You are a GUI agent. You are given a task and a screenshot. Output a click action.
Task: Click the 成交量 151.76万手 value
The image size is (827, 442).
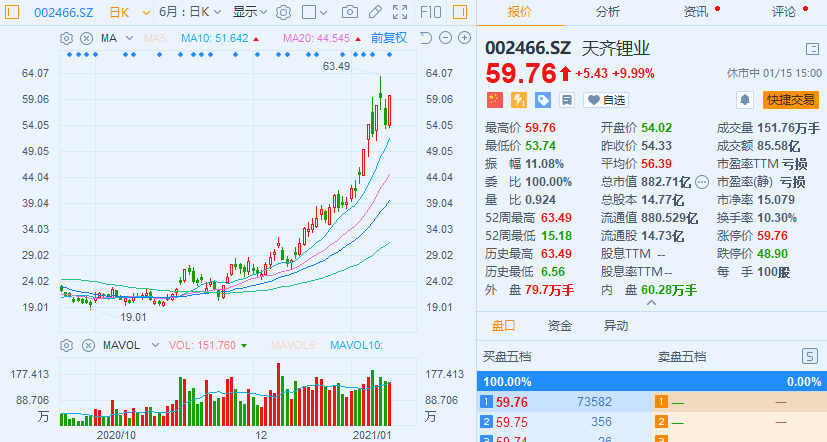click(788, 128)
